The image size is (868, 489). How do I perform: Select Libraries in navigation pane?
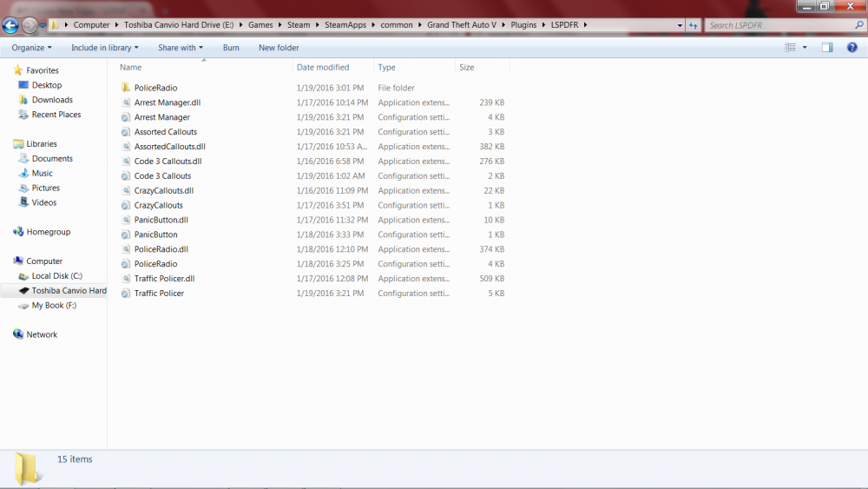click(42, 144)
